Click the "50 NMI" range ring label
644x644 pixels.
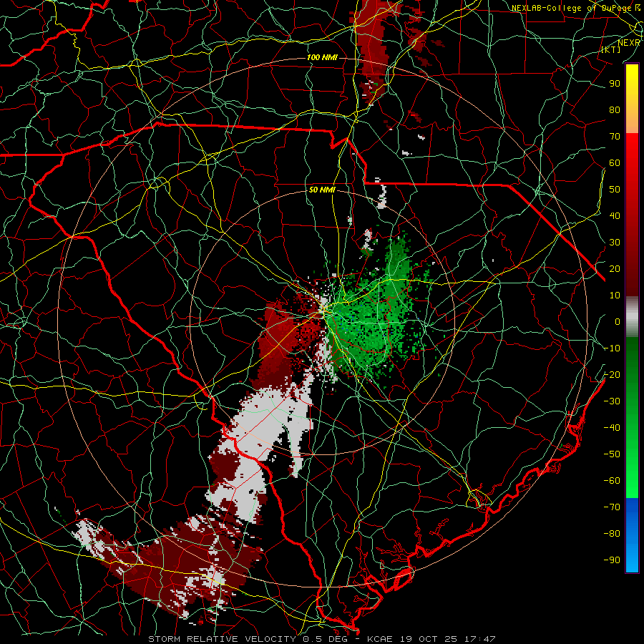click(x=322, y=190)
